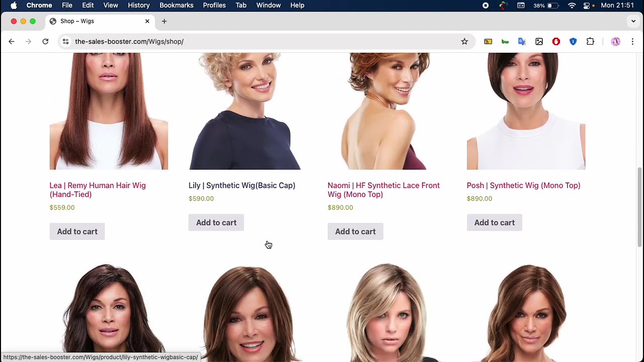Screen dimensions: 644x362
Task: Open the Chrome menu in menu bar
Action: point(39,5)
